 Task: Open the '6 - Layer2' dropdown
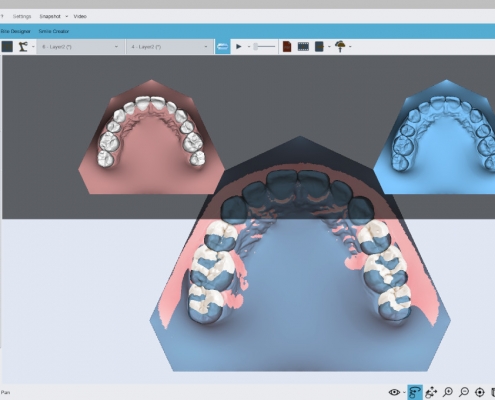click(79, 47)
